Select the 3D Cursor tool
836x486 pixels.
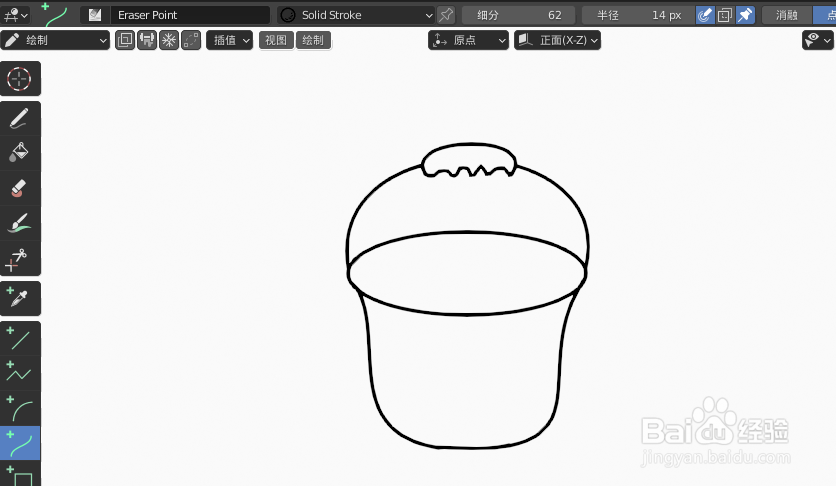20,79
